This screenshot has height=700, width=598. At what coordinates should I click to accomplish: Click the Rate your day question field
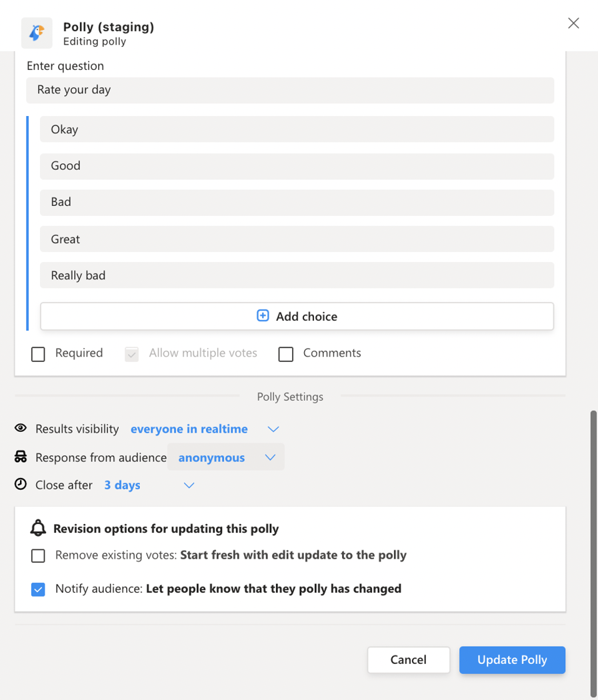(290, 90)
